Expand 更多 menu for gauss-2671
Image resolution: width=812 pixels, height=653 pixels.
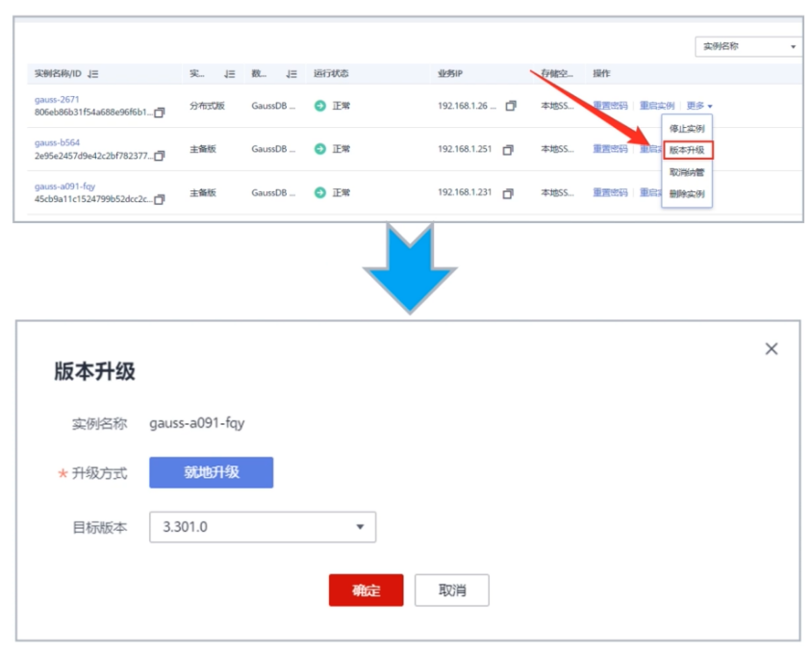coord(699,106)
